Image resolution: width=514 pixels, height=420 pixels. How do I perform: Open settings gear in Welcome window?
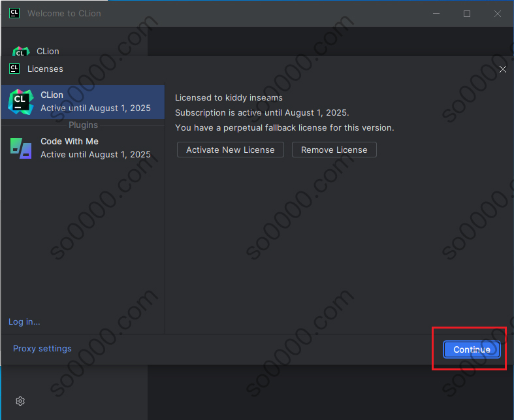20,401
